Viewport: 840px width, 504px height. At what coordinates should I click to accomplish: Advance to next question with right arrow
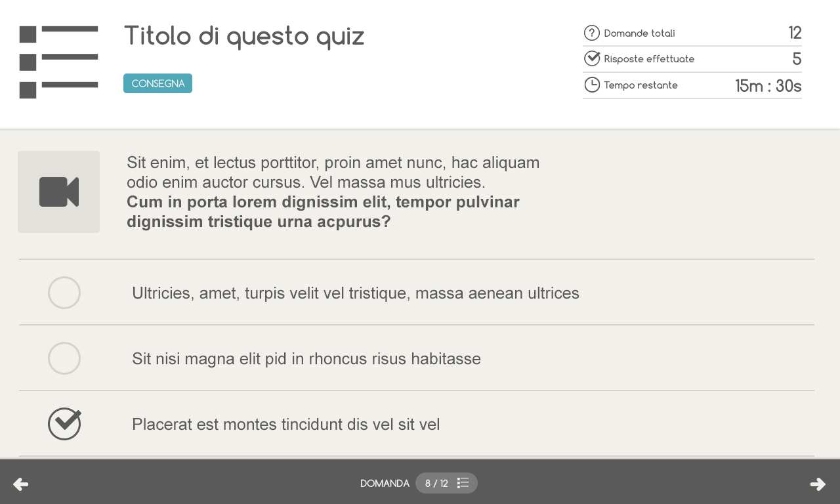tap(818, 484)
